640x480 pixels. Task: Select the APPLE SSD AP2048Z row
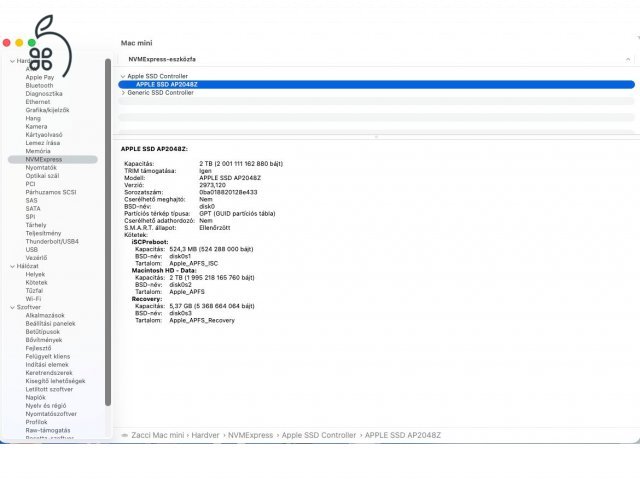coord(376,84)
